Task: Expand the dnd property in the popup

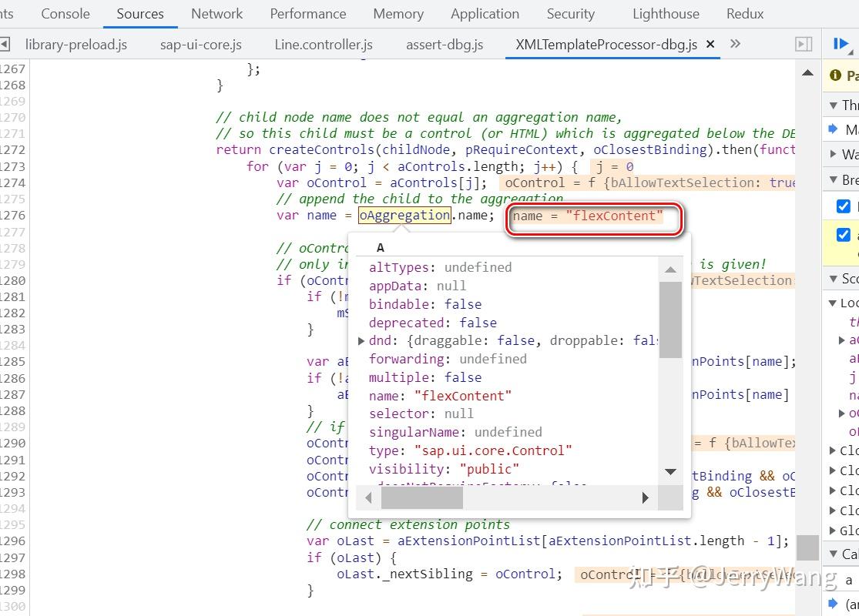Action: pyautogui.click(x=361, y=340)
